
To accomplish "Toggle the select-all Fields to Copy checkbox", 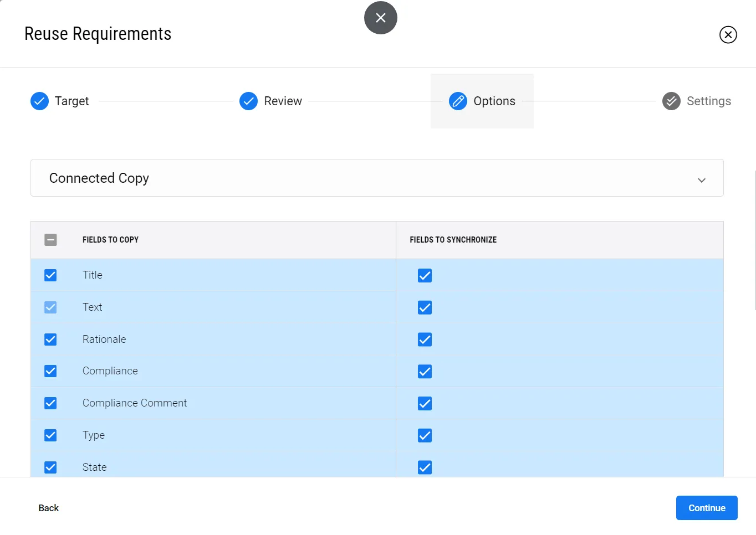I will (x=50, y=240).
